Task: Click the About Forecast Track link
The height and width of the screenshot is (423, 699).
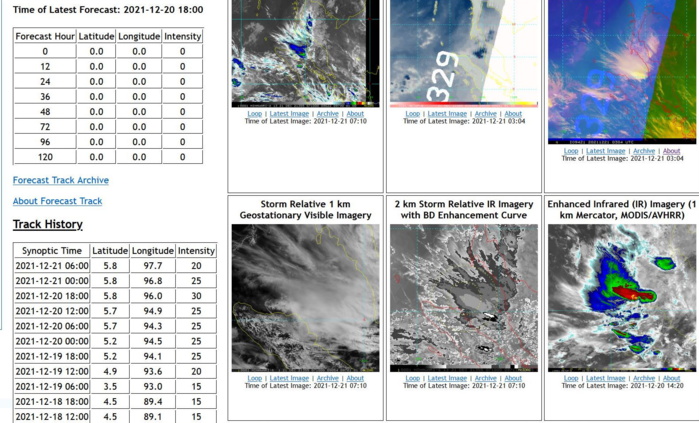Action: [x=57, y=201]
